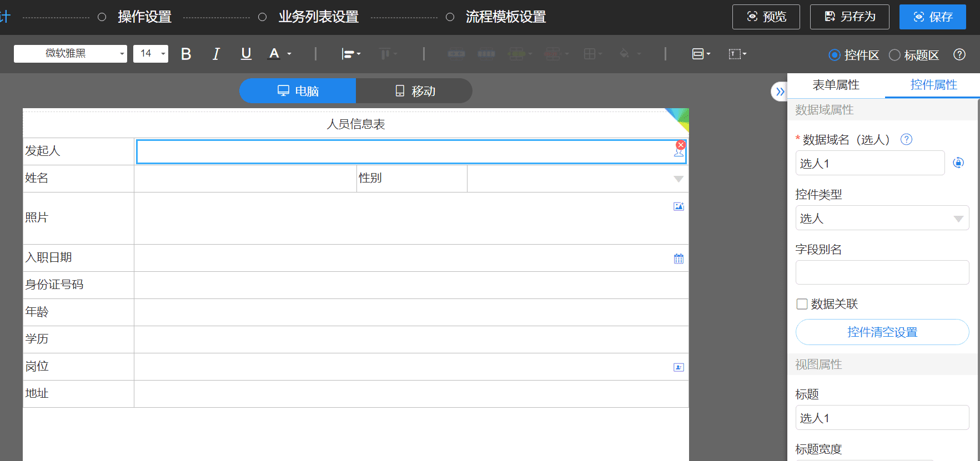The width and height of the screenshot is (980, 461).
Task: Open the horizontal alignment options
Action: tap(351, 54)
